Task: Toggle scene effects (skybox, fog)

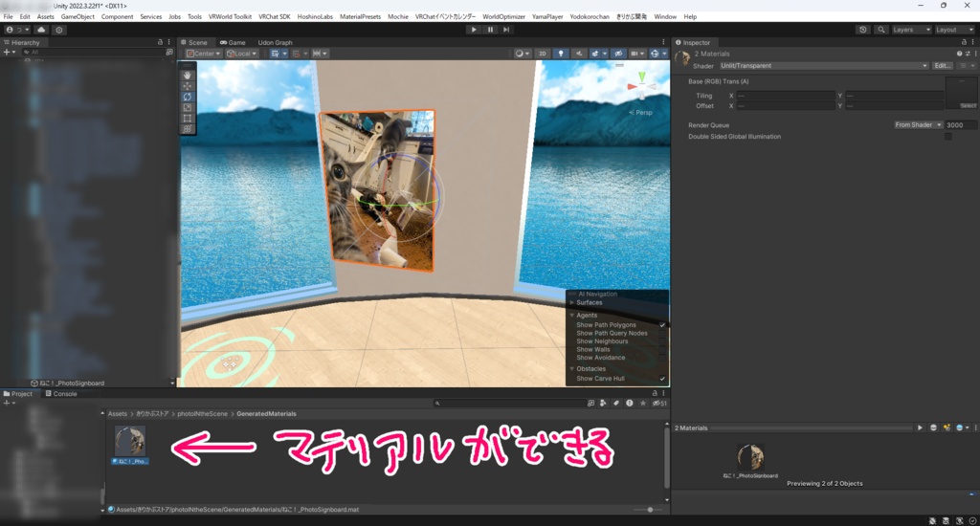Action: [597, 54]
